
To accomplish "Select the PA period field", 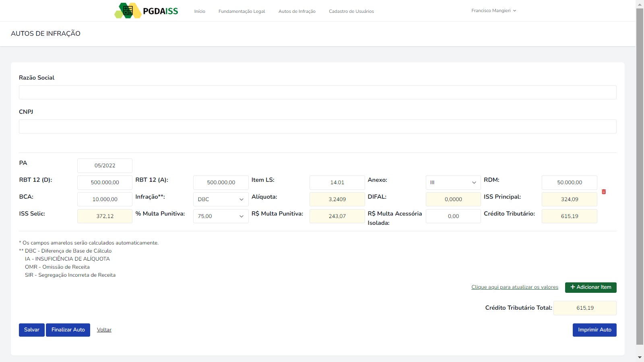I will coord(105,166).
